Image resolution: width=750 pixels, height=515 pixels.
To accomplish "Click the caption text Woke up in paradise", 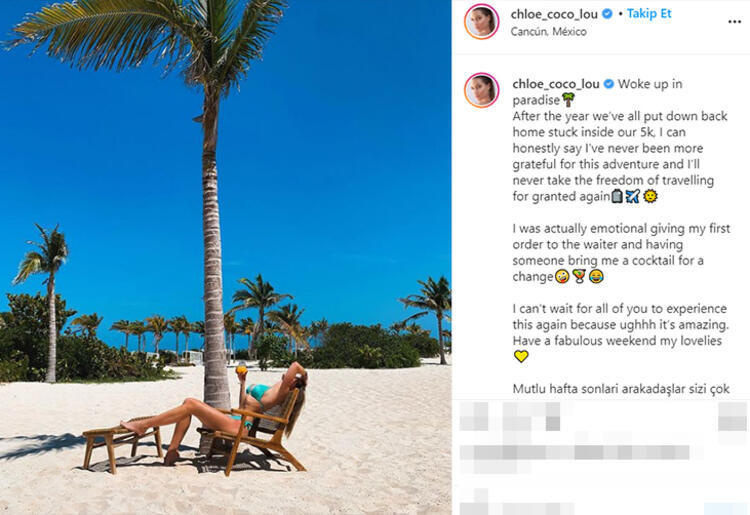I will click(597, 92).
